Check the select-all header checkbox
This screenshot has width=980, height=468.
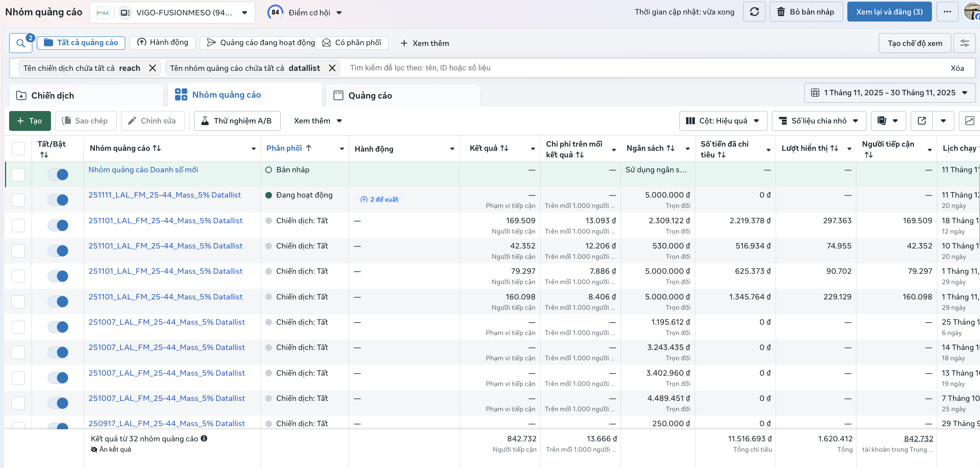tap(18, 148)
